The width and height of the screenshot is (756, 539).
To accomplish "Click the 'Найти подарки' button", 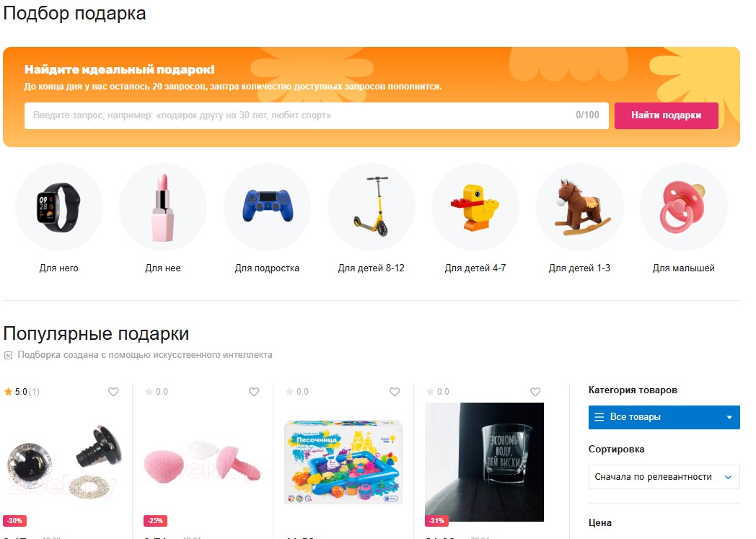I will (667, 115).
